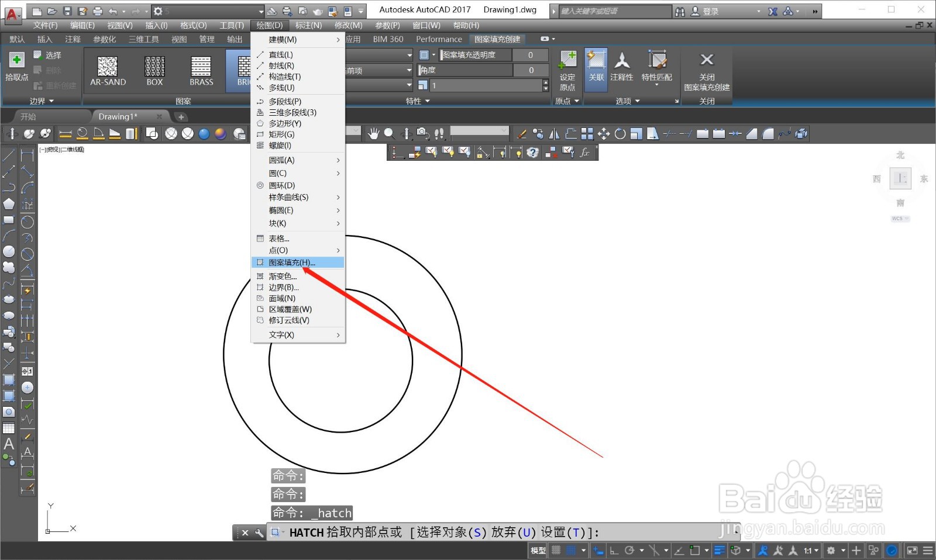Expand the 边界 panel dropdown

click(x=42, y=101)
